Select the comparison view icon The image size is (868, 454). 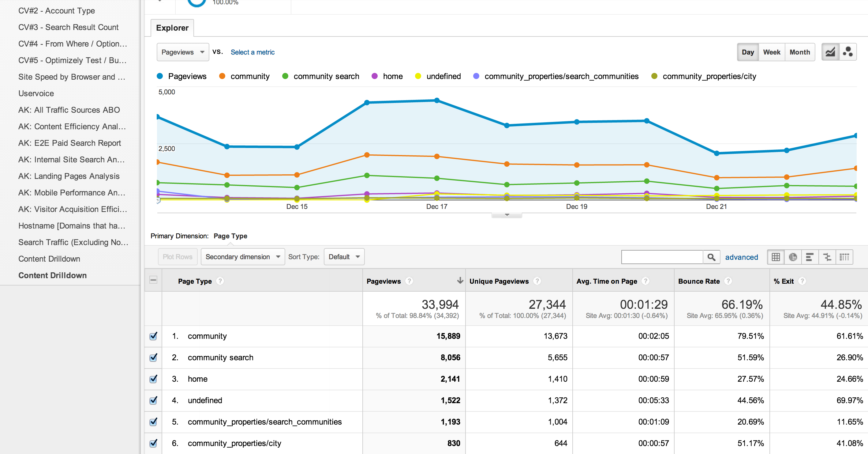coord(827,257)
